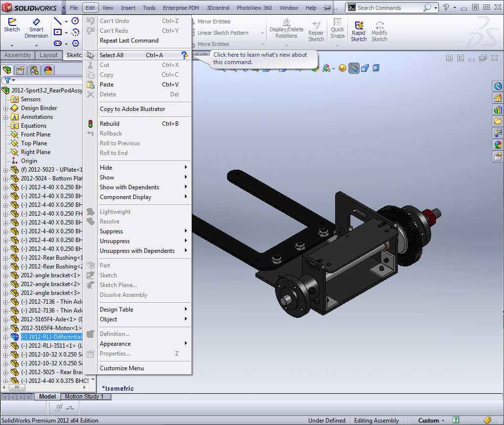The width and height of the screenshot is (504, 425).
Task: Open the Hide submenu
Action: [142, 168]
